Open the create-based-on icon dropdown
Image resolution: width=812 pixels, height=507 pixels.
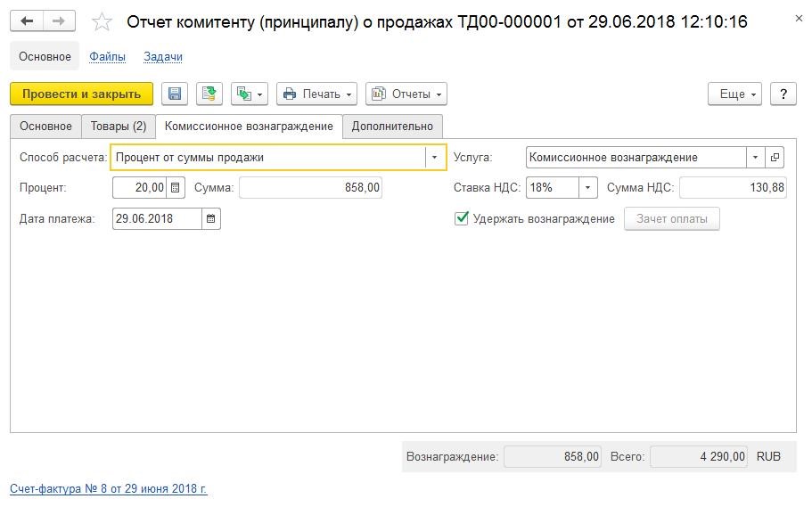[250, 94]
